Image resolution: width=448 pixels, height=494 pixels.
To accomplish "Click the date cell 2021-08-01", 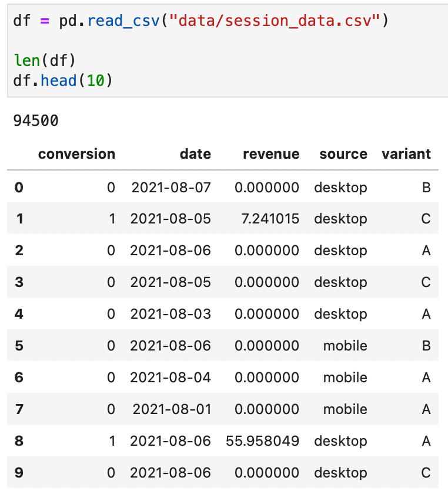I will [172, 409].
